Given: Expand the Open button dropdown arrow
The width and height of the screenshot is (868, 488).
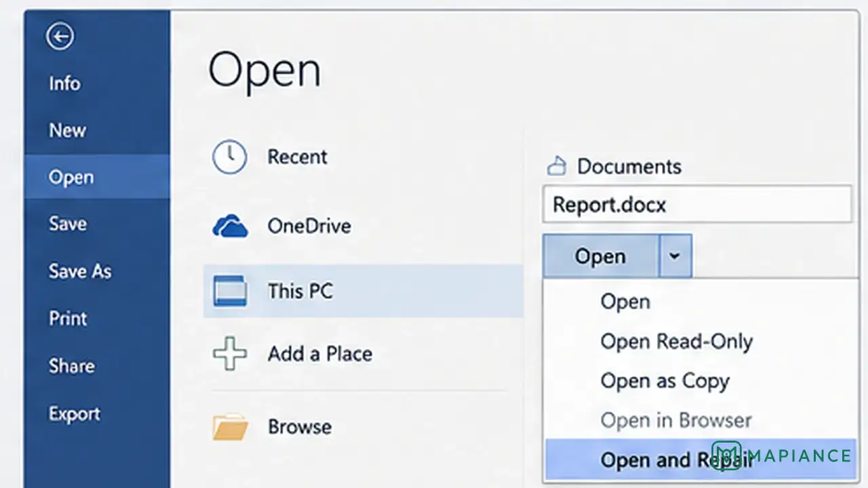Looking at the screenshot, I should coord(675,256).
